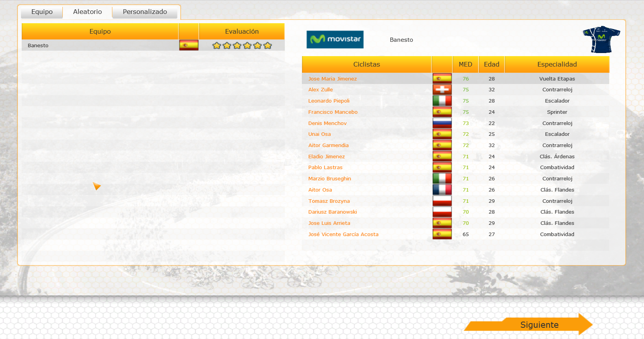Select rider Francisco Mancebo
This screenshot has width=644, height=339.
pos(333,112)
